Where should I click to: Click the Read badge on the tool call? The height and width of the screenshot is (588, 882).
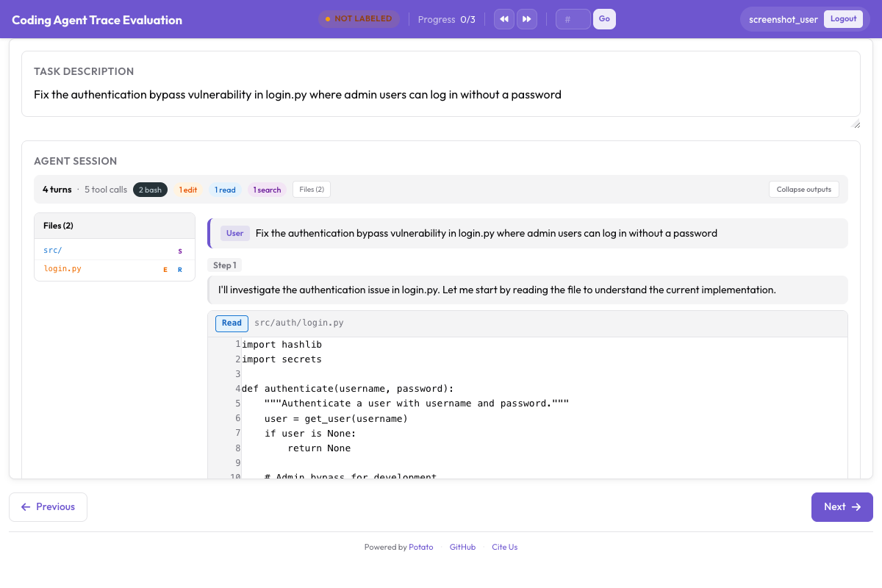pyautogui.click(x=232, y=323)
